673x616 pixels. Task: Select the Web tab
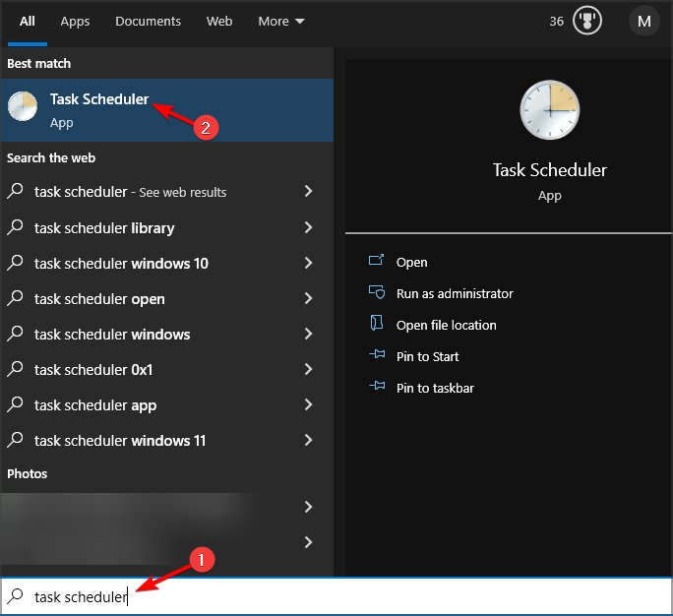tap(219, 21)
